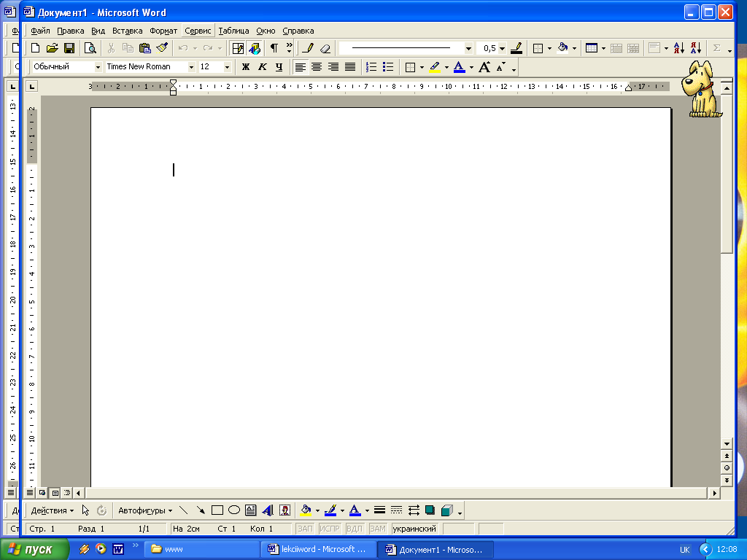
Task: Open Print Preview icon
Action: pos(90,48)
